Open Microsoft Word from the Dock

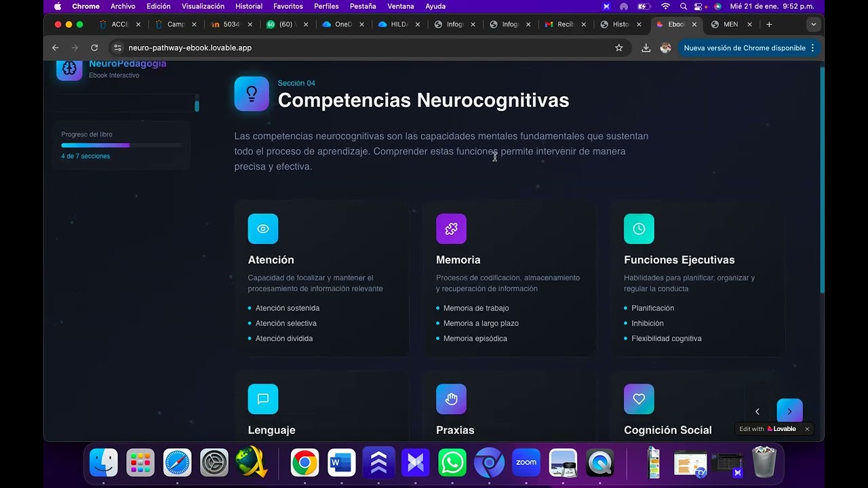point(342,463)
